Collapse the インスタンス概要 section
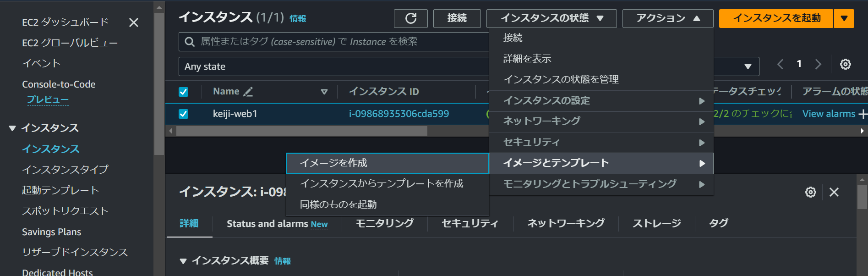Screen dimensions: 868x276 click(x=183, y=261)
